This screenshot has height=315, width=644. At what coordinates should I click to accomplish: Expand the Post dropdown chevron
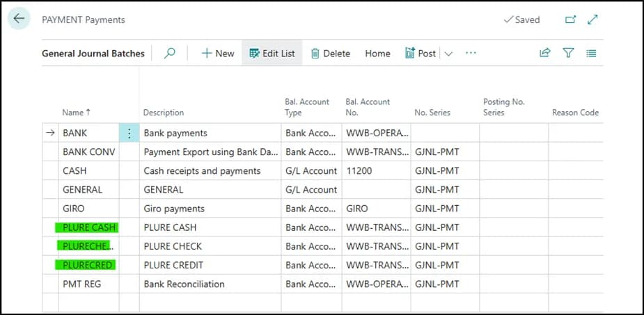448,54
